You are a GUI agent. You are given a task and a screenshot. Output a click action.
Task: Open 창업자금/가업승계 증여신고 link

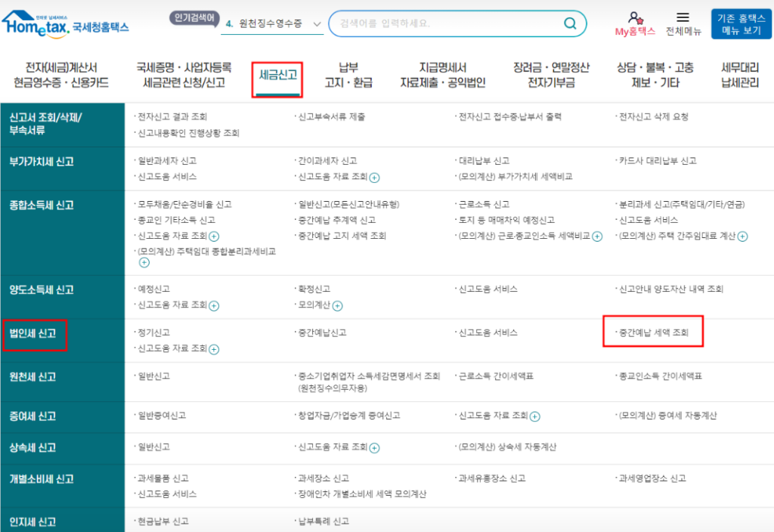(349, 416)
